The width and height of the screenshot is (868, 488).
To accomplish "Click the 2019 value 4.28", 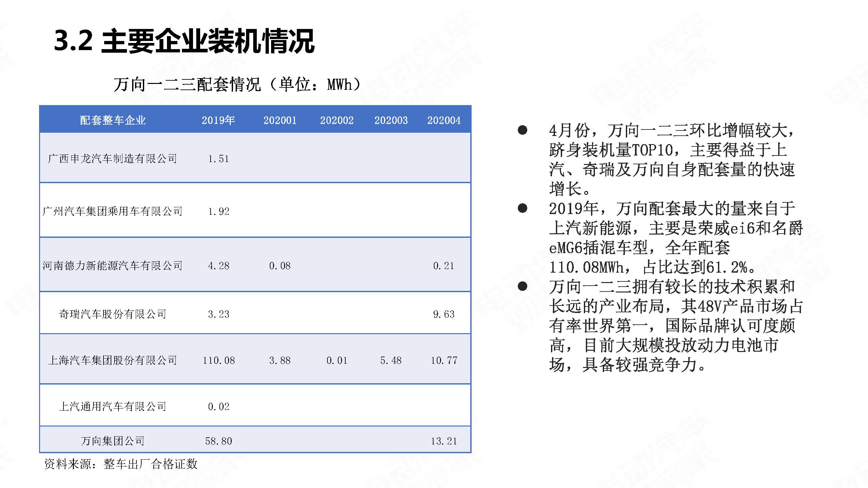I will click(x=218, y=266).
